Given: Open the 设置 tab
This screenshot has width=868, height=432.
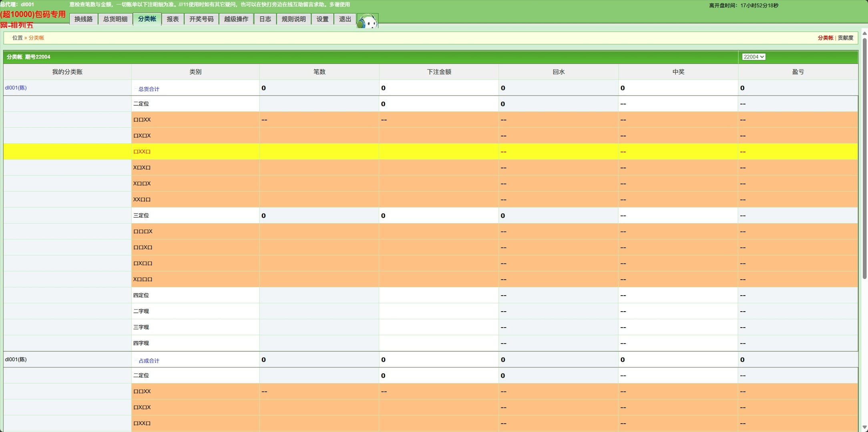Looking at the screenshot, I should click(x=322, y=19).
